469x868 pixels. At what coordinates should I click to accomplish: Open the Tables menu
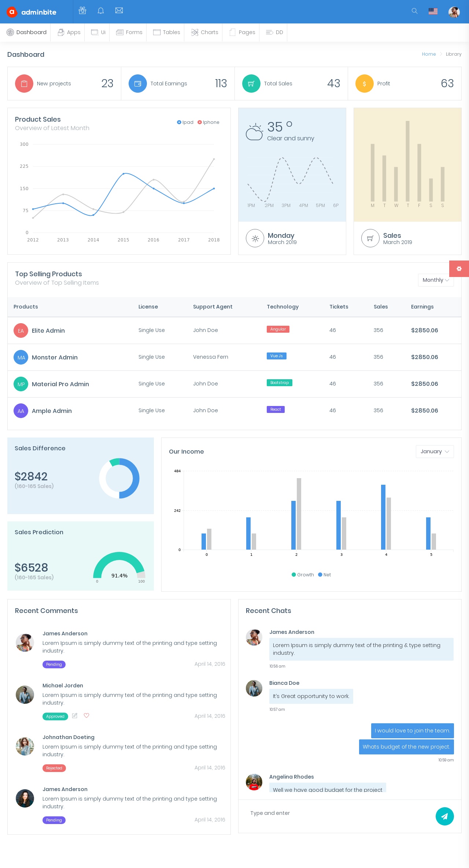167,32
